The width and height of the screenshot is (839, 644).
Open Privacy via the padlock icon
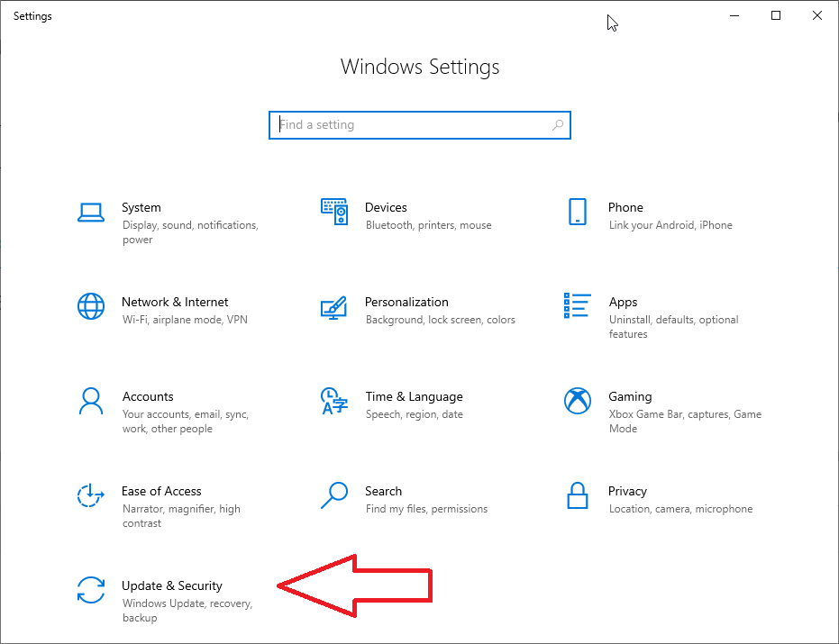(578, 495)
